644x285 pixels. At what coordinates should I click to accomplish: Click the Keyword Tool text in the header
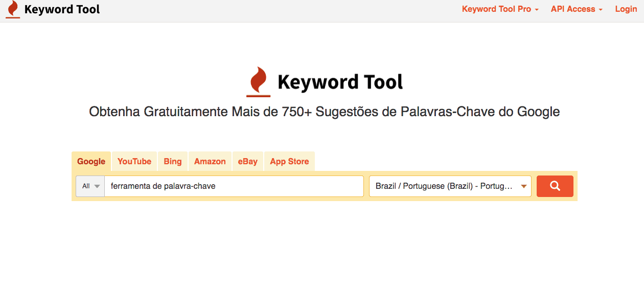coord(62,10)
